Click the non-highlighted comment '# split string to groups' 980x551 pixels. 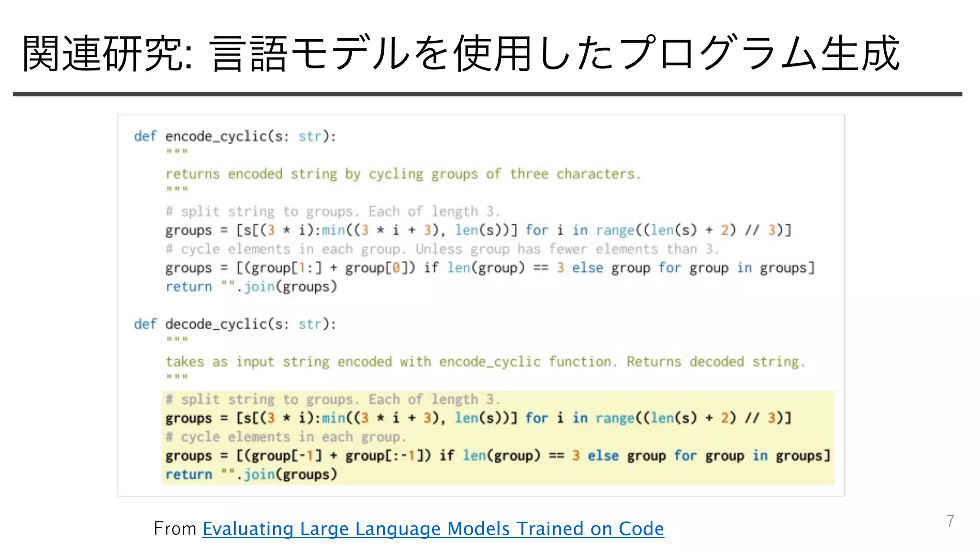[x=333, y=211]
